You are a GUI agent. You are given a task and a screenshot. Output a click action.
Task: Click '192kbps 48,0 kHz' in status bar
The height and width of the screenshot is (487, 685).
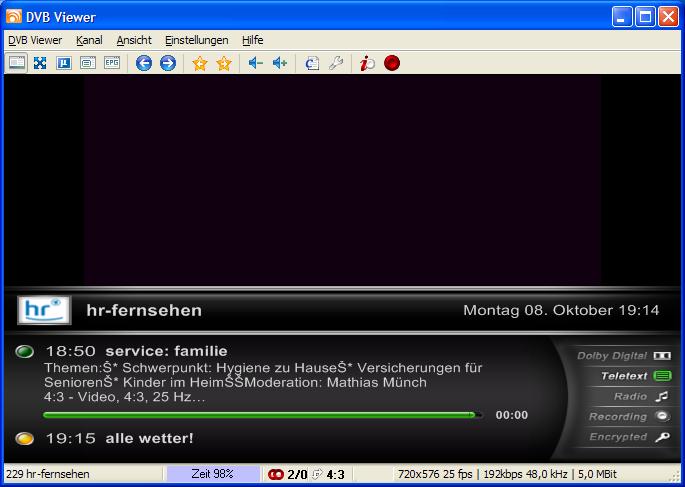click(526, 474)
